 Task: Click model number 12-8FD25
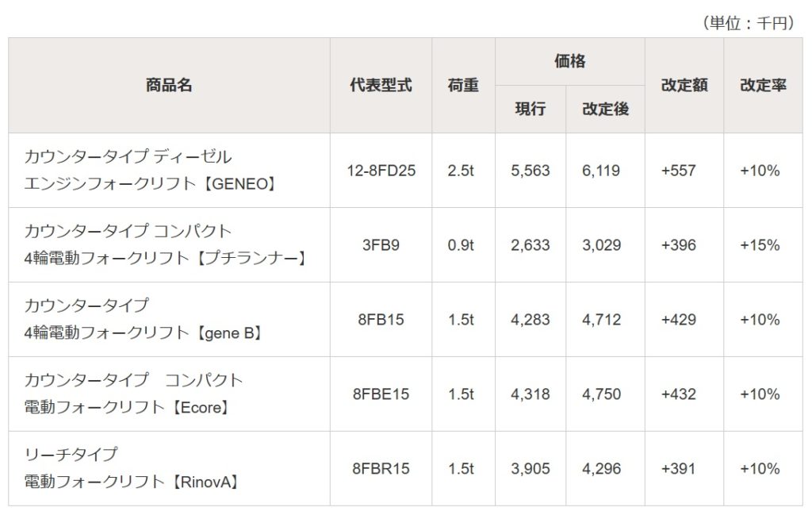(x=381, y=171)
